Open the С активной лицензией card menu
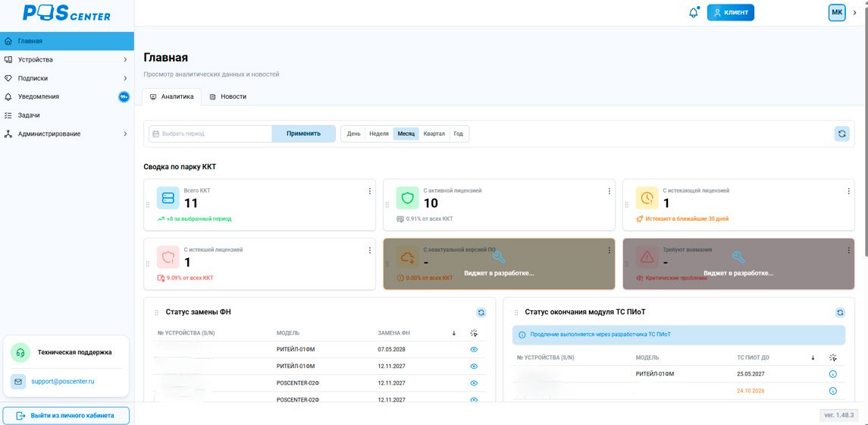The image size is (868, 425). (x=609, y=191)
